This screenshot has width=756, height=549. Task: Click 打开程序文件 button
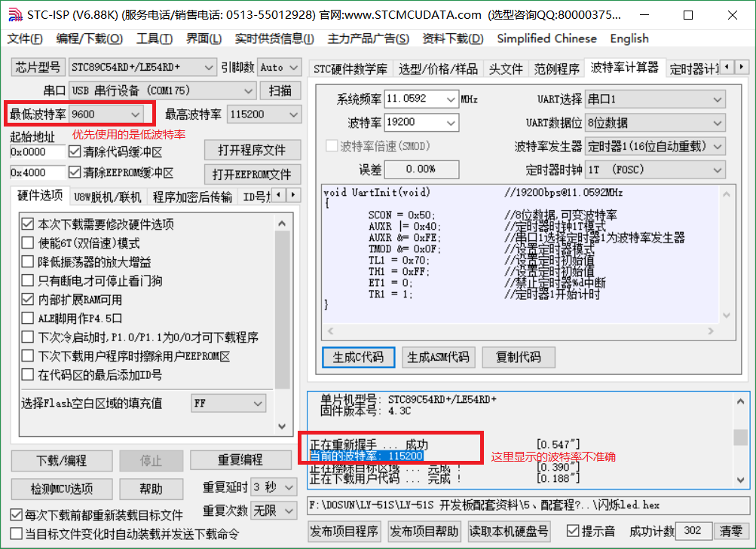pyautogui.click(x=253, y=151)
